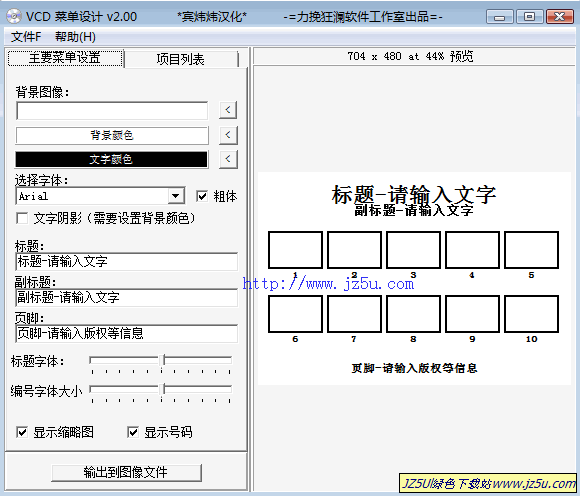Screen dimensions: 580x496
Task: Click the 标题 title text field
Action: 127,262
